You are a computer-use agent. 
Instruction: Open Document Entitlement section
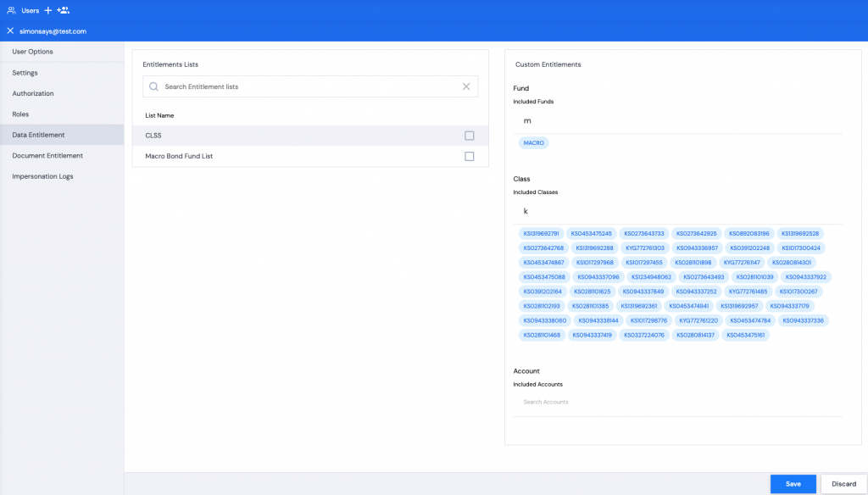(62, 156)
